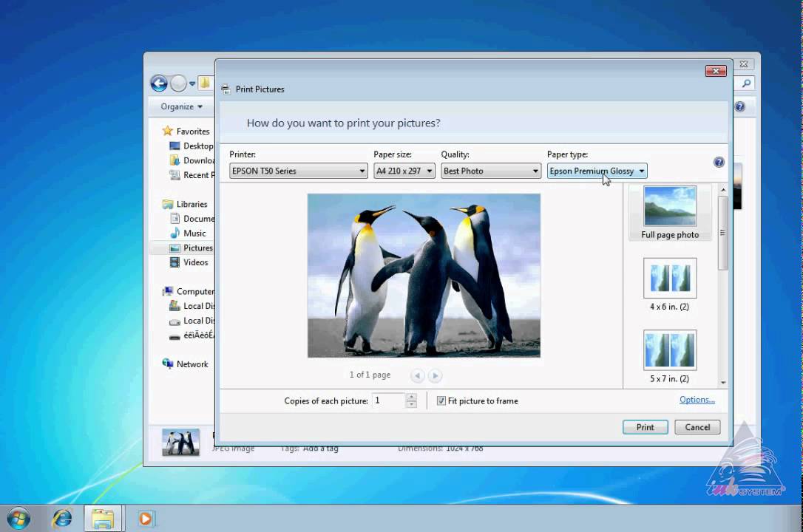Open Music library in Explorer sidebar
This screenshot has height=532, width=803.
[x=194, y=233]
